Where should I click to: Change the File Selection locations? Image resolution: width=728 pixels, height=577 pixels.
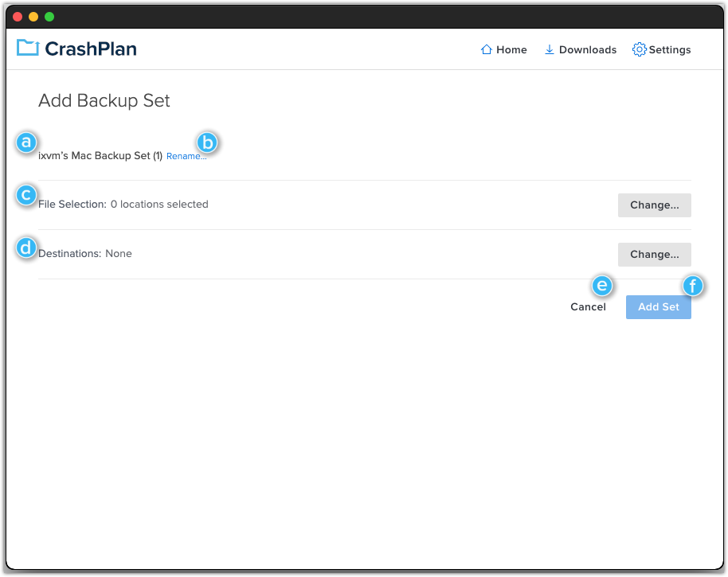(x=654, y=205)
